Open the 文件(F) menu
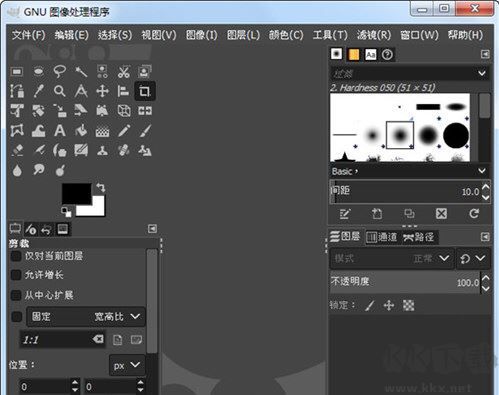Image resolution: width=499 pixels, height=395 pixels. coord(29,35)
